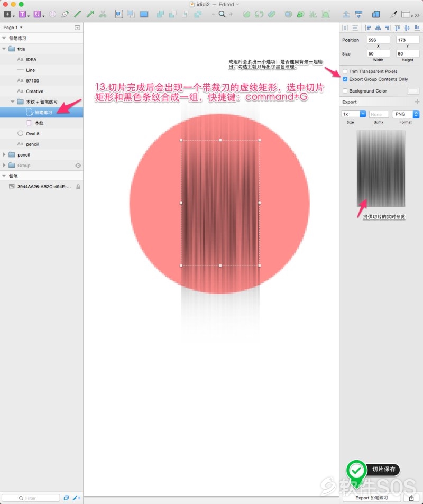Zoom in with the plus button

coord(231,14)
